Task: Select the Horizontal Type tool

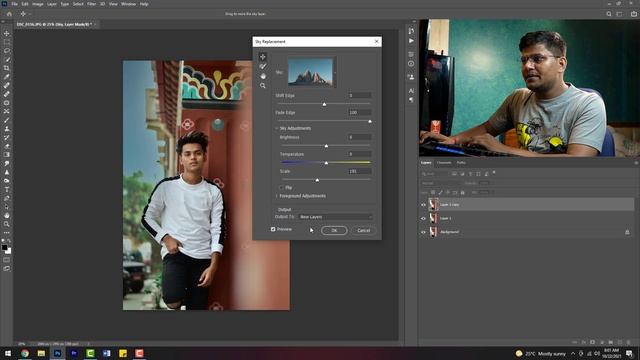Action: [x=7, y=189]
